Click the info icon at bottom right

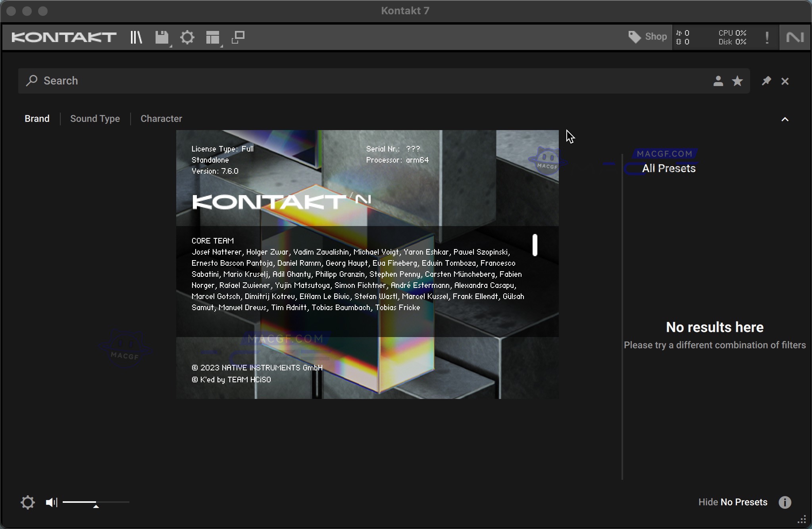pos(784,502)
